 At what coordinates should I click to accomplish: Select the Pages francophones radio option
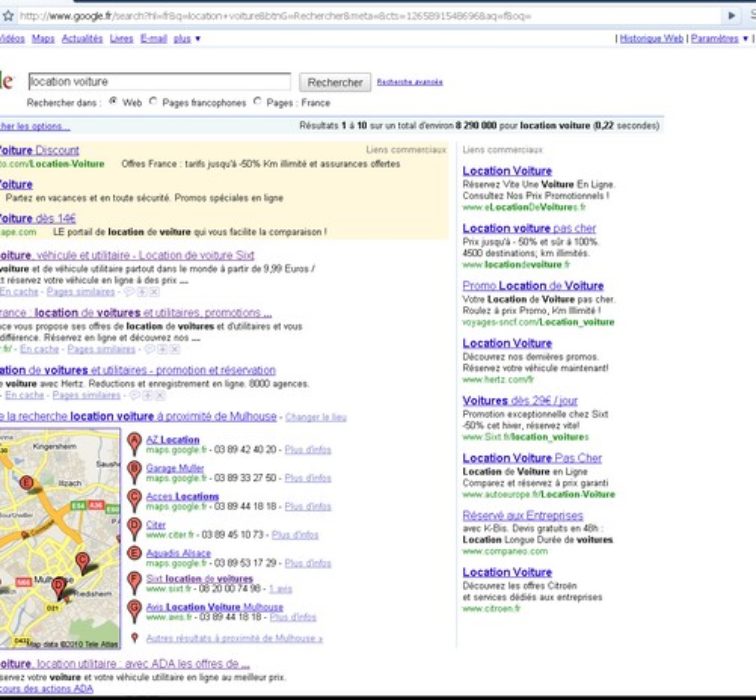click(153, 102)
